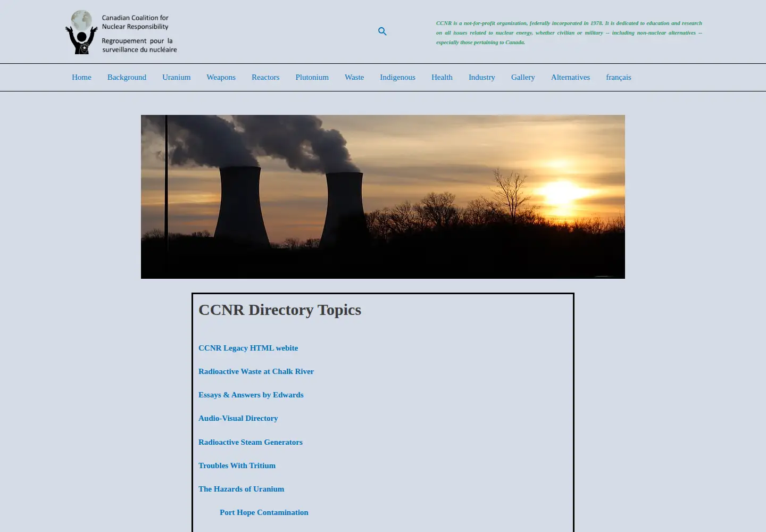This screenshot has width=766, height=532.
Task: Click the search magnifier icon
Action: (x=382, y=31)
